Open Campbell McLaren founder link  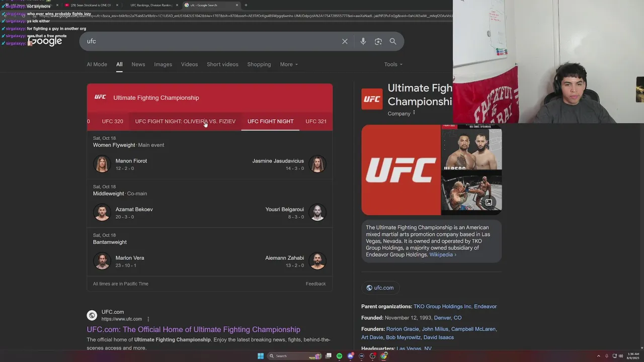point(473,329)
